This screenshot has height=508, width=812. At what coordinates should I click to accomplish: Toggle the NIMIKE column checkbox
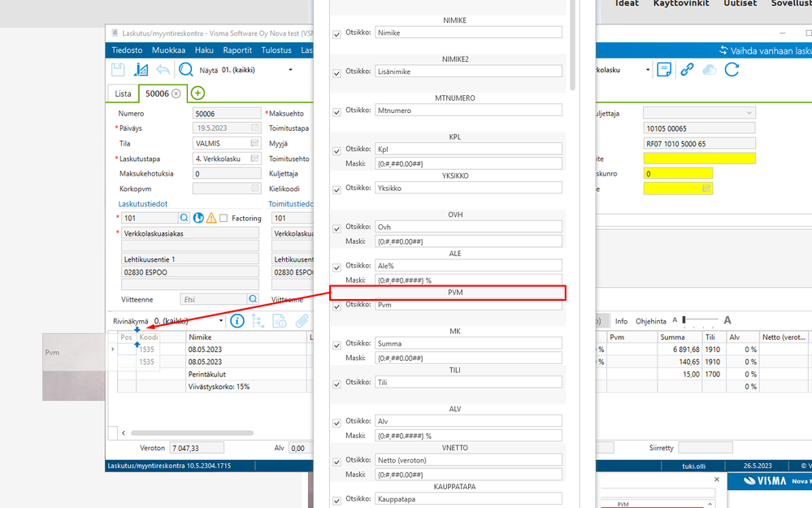337,34
